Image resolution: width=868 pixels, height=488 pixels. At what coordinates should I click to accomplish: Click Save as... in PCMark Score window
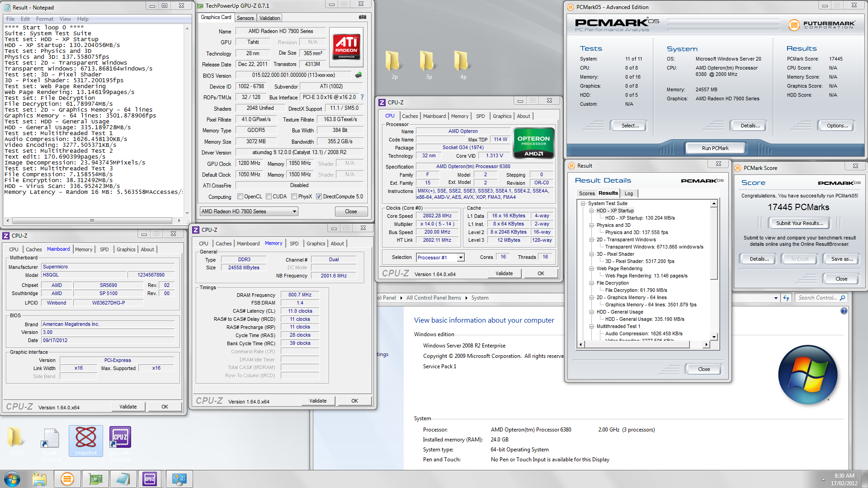(842, 259)
